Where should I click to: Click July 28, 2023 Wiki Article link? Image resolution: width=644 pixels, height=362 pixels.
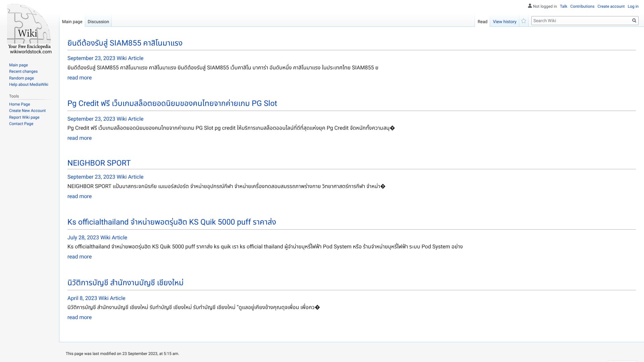pyautogui.click(x=97, y=238)
